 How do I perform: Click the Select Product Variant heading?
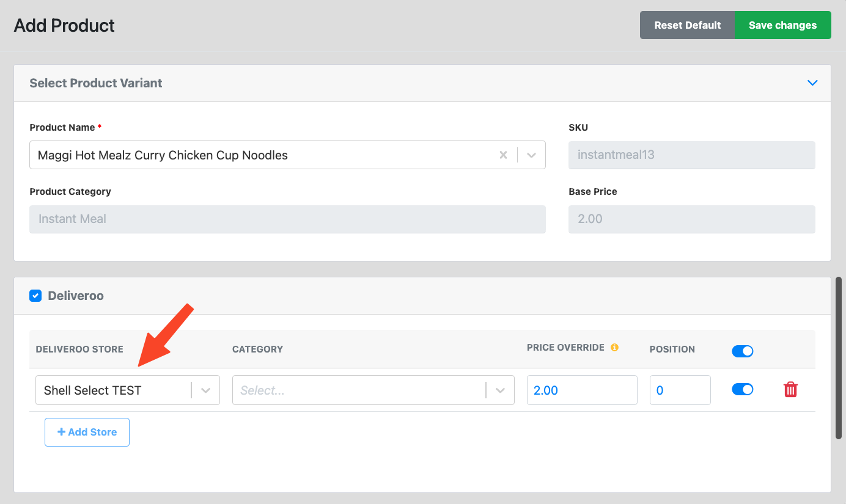[96, 83]
